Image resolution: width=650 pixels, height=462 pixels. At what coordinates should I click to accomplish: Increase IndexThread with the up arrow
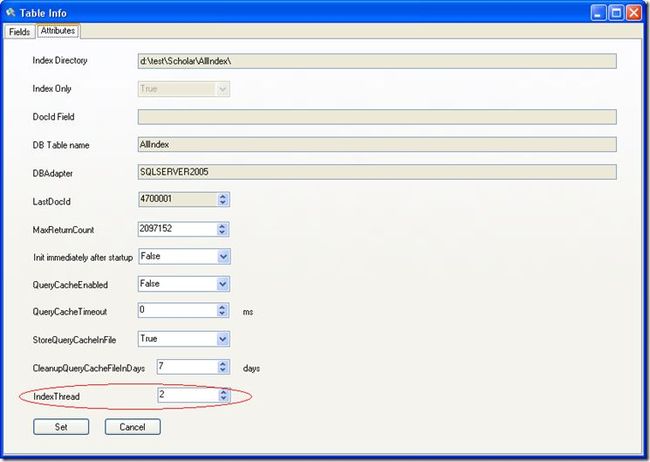[223, 392]
